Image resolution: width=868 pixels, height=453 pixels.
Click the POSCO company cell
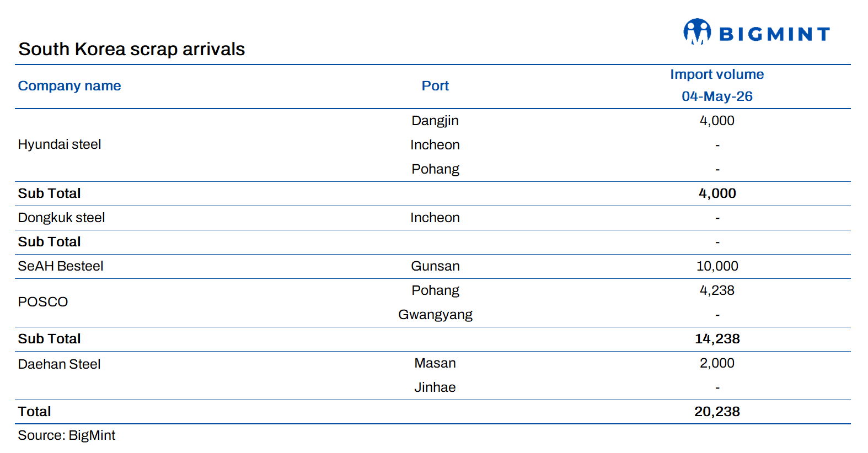[43, 302]
